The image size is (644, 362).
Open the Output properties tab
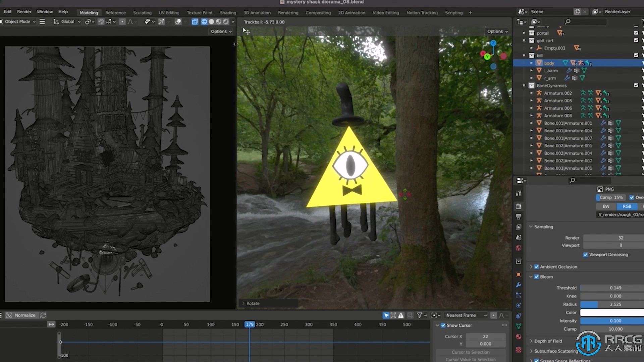tap(519, 217)
